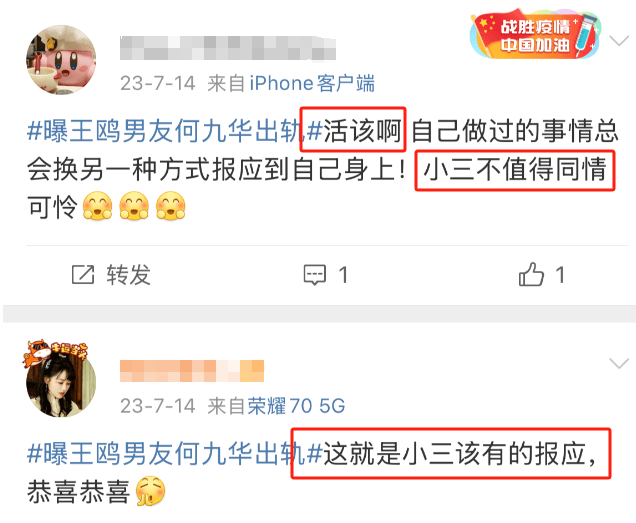Expand second post's chevron options menu
Image resolution: width=636 pixels, height=523 pixels.
coord(619,363)
